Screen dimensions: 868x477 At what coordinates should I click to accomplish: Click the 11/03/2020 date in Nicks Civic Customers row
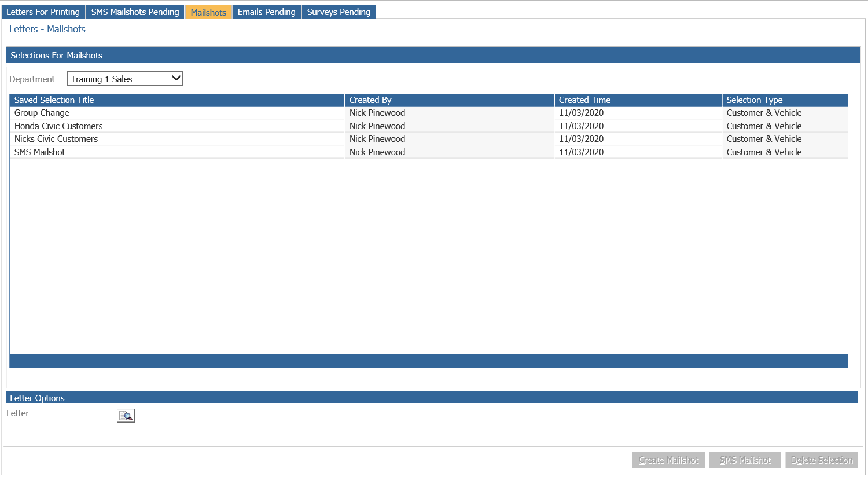click(581, 139)
